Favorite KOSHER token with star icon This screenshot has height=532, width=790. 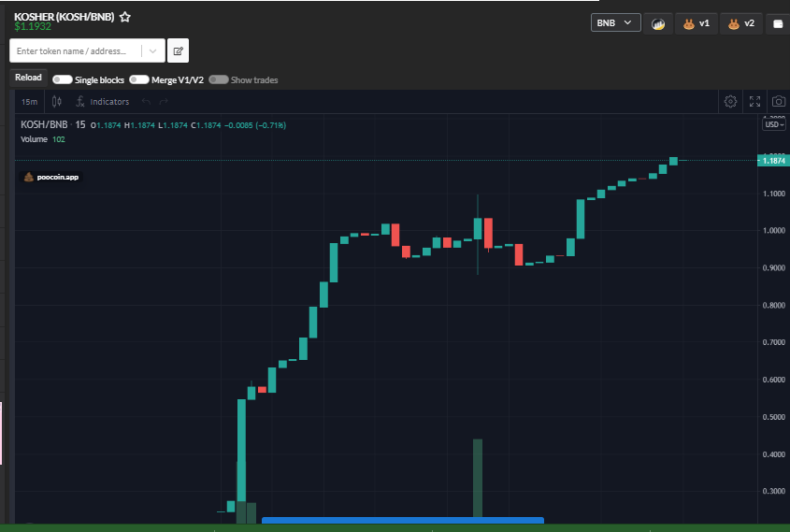125,17
